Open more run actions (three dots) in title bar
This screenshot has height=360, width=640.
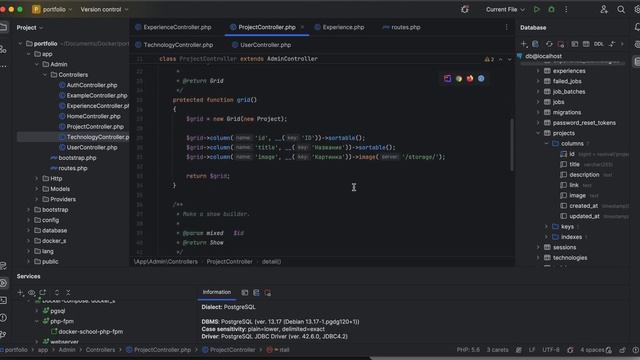coord(566,9)
